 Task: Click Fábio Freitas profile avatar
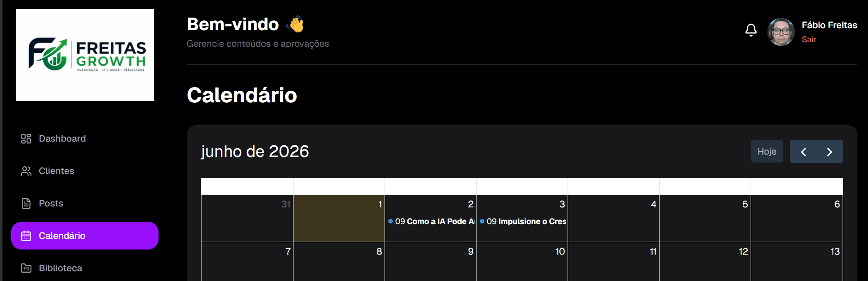coord(781,32)
